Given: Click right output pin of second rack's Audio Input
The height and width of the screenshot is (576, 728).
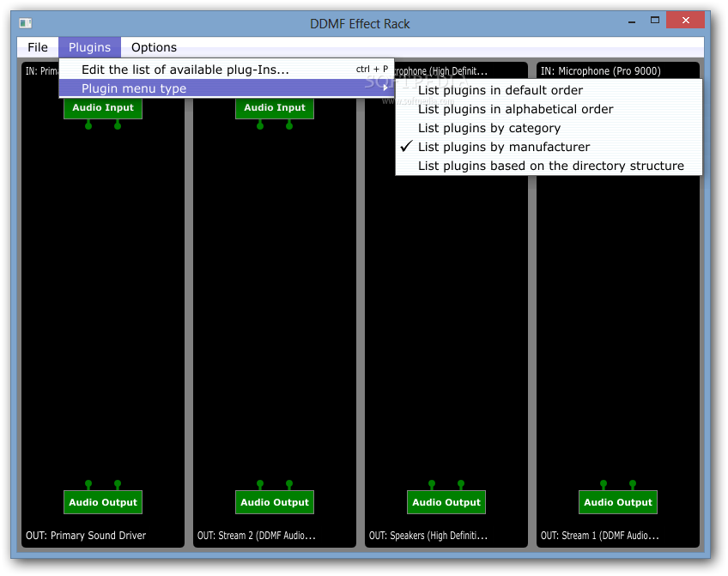Looking at the screenshot, I should tap(289, 124).
